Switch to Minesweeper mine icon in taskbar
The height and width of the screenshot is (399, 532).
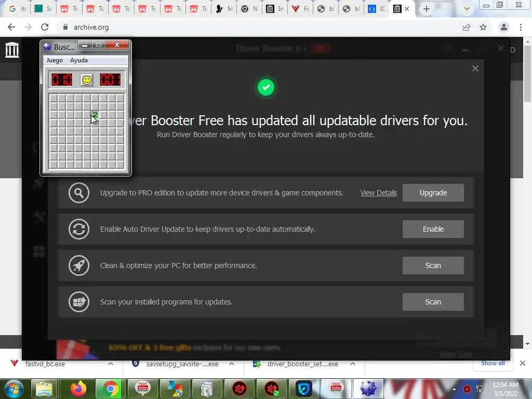(x=368, y=389)
